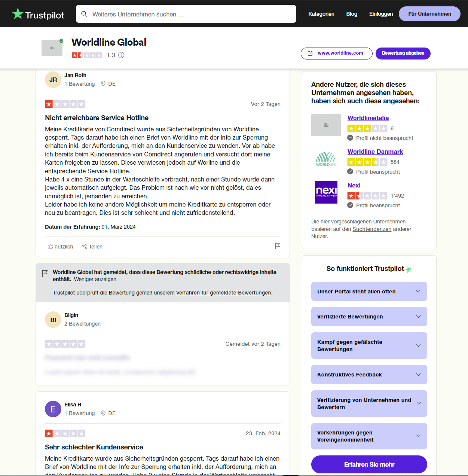
Task: Open the Kategorien menu
Action: point(321,14)
